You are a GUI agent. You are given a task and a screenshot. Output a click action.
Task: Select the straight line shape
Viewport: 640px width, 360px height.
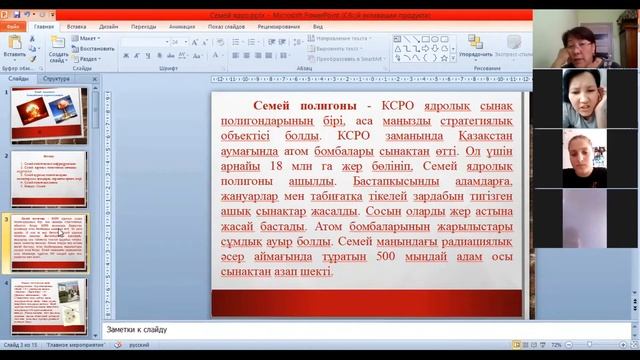pos(407,39)
